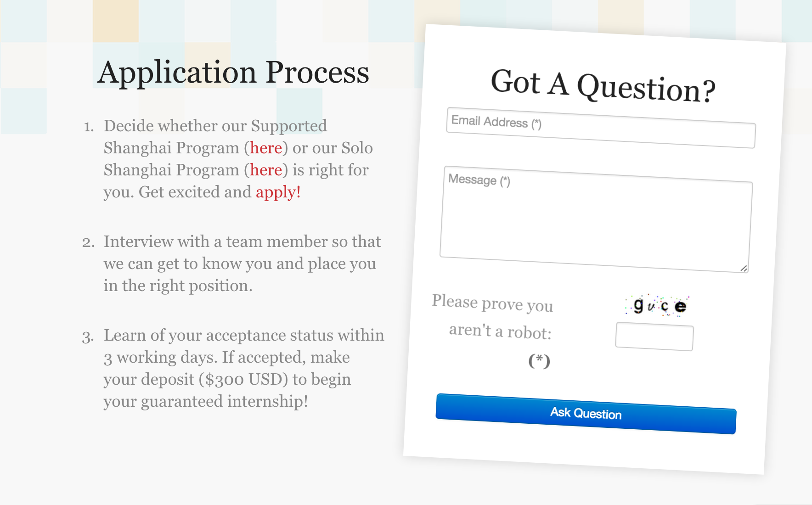Click list number 1 of the process
This screenshot has width=812, height=505.
(x=89, y=126)
